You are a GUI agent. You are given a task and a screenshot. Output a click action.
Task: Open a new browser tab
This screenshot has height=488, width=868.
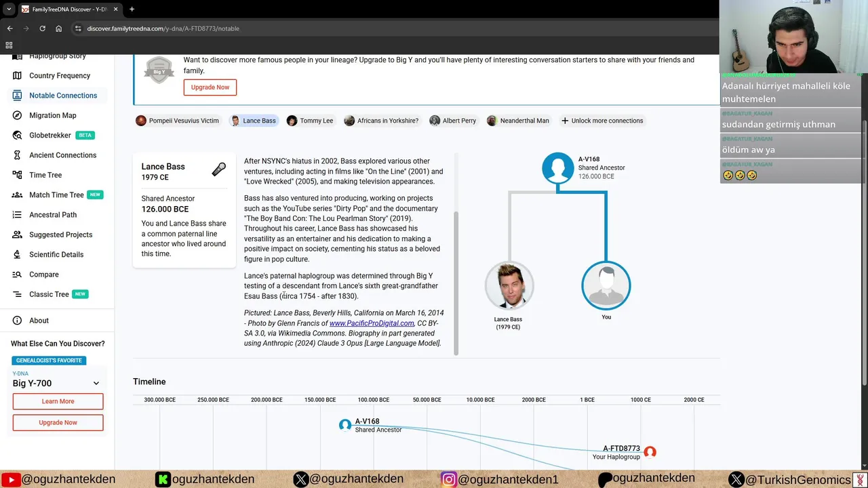(132, 9)
